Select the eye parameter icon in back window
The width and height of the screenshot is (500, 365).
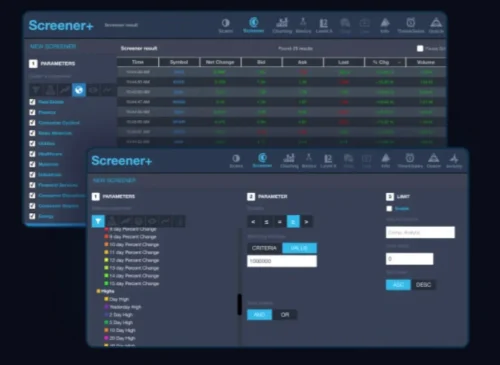coord(93,90)
